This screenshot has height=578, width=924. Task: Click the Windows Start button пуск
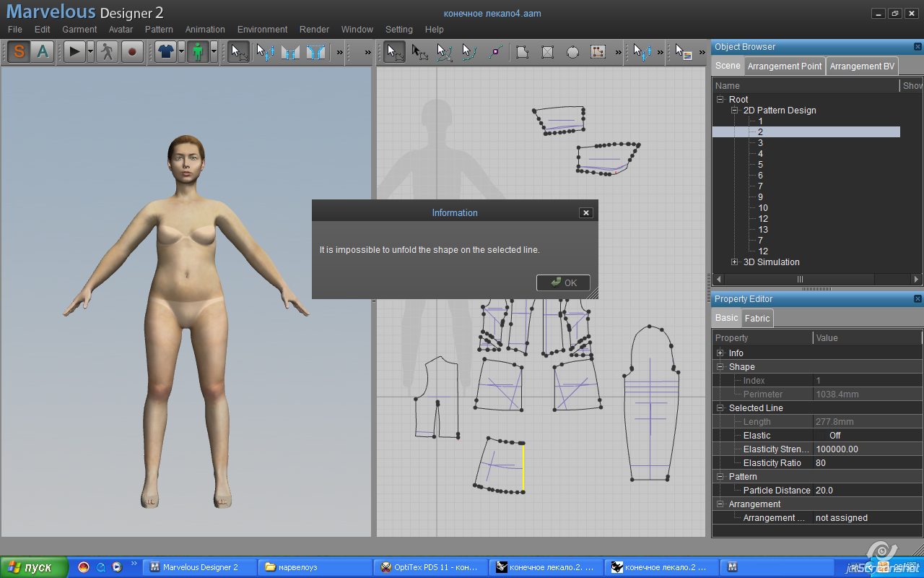(34, 567)
